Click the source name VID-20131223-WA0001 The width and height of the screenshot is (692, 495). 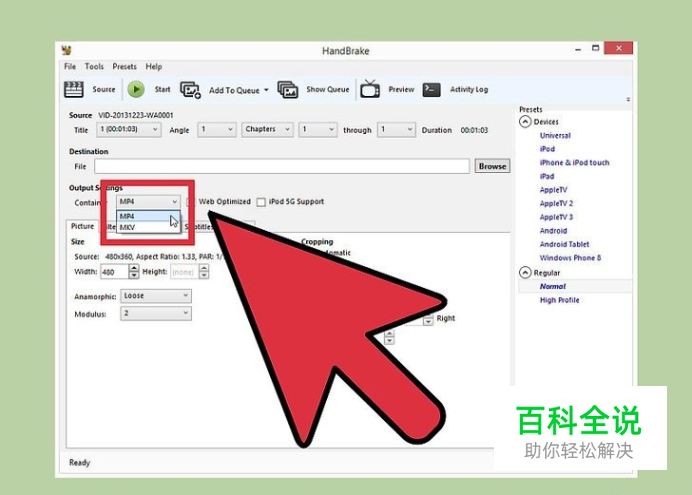pos(135,115)
